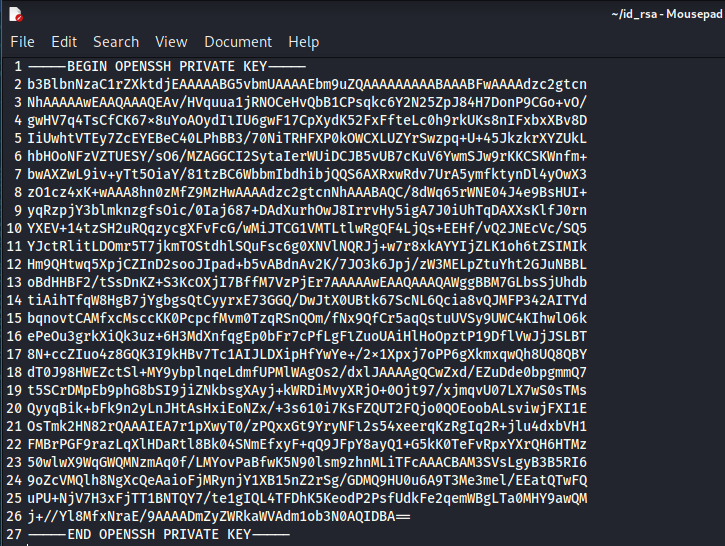Click in line 10 starting with YXEV+14tzSH2
Viewport: 725px width, 546px height.
click(300, 228)
